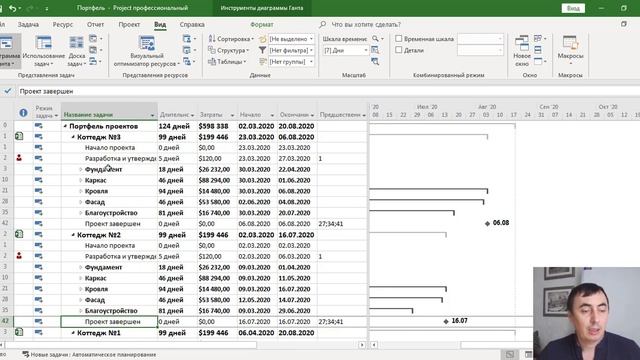Click Sort (Сортировка) icon
The image size is (640, 360).
click(212, 39)
